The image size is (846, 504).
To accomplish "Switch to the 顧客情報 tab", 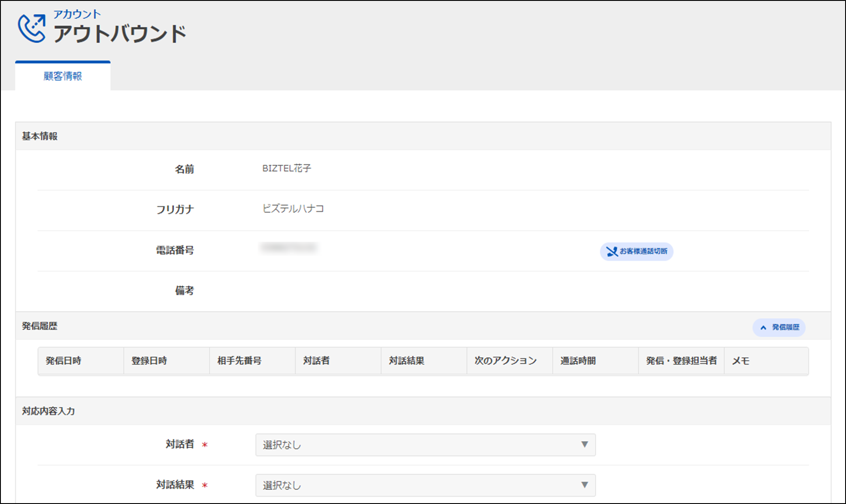I will (x=63, y=76).
